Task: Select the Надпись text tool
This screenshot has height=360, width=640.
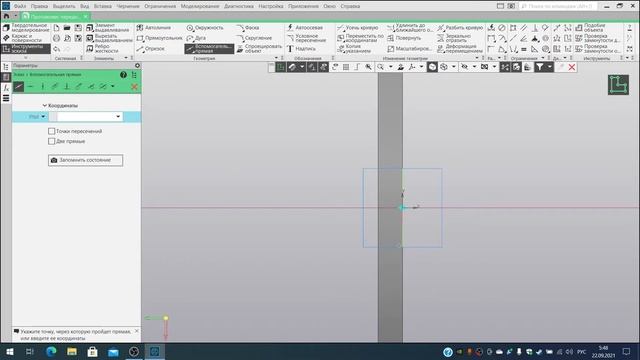Action: pyautogui.click(x=301, y=49)
